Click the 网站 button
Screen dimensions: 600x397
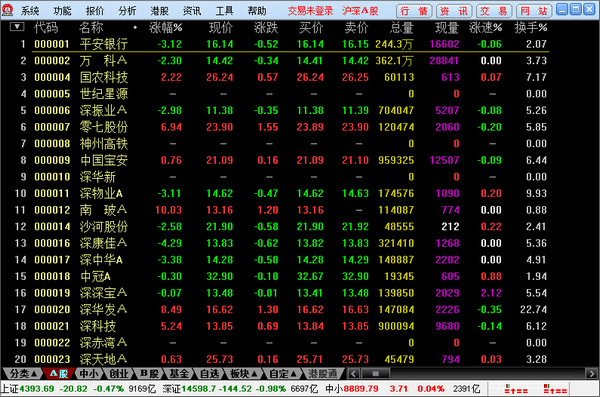534,11
